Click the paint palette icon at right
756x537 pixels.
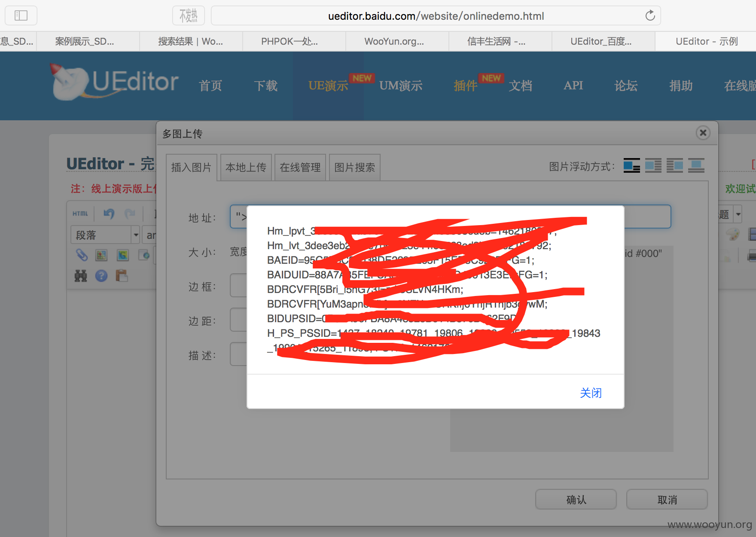click(x=733, y=235)
